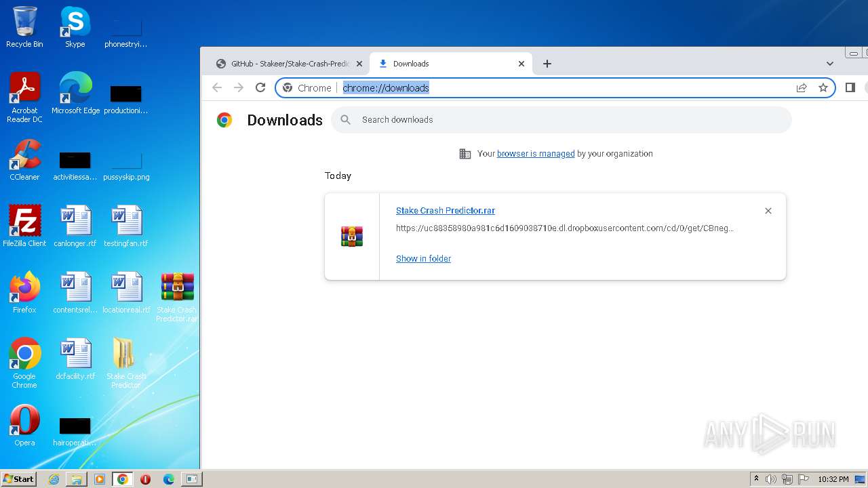Open Windows Explorer from taskbar
This screenshot has width=868, height=488.
tap(77, 479)
